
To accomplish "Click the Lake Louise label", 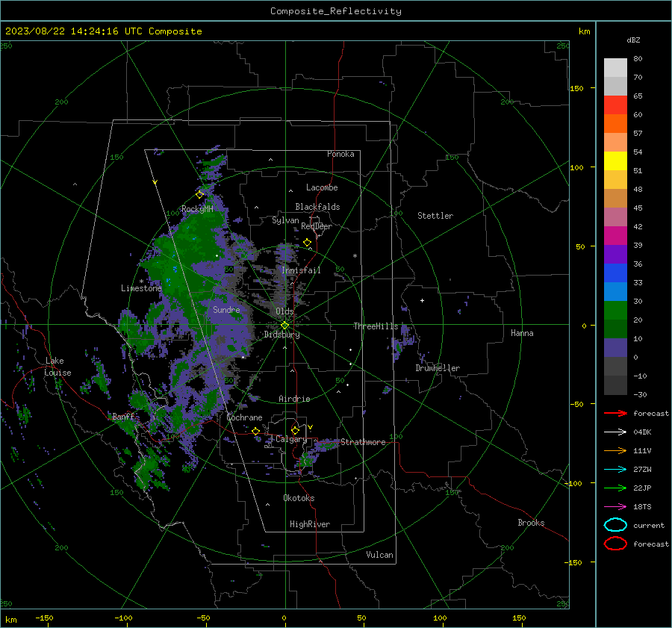I will pos(57,367).
